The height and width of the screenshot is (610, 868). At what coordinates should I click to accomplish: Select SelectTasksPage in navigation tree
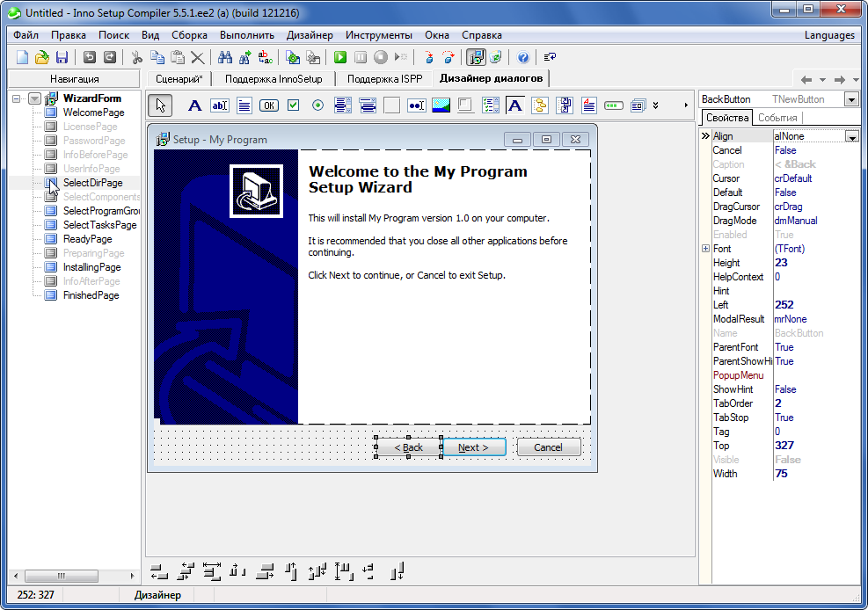pyautogui.click(x=99, y=225)
